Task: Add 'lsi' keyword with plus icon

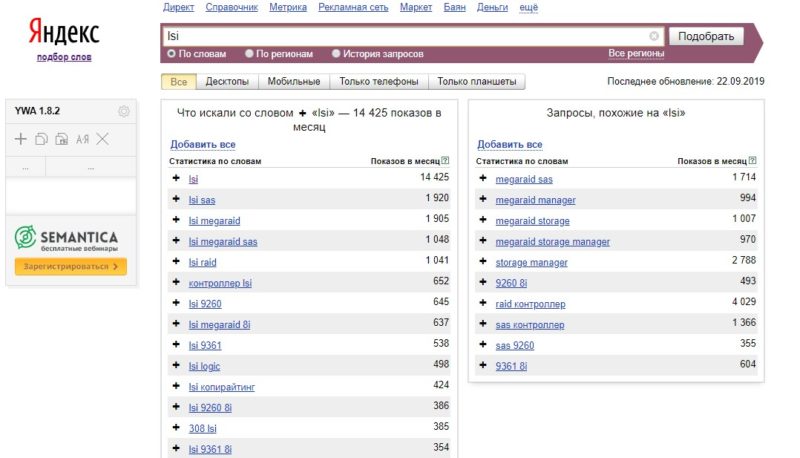Action: tap(176, 178)
